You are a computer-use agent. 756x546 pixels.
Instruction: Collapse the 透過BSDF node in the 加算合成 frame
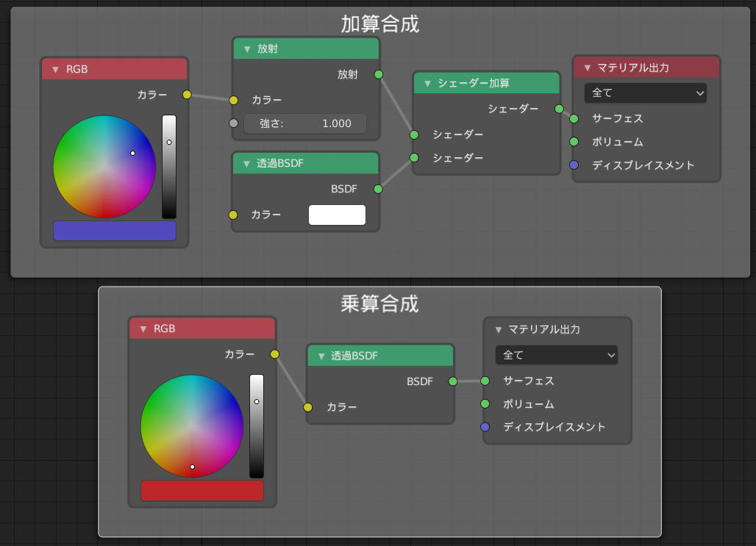point(247,164)
